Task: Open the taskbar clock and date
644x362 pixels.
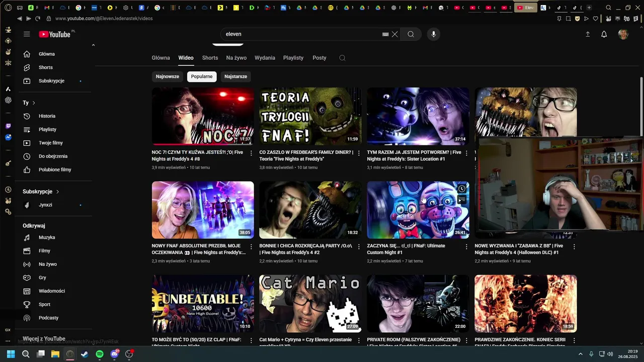Action: tap(627, 354)
